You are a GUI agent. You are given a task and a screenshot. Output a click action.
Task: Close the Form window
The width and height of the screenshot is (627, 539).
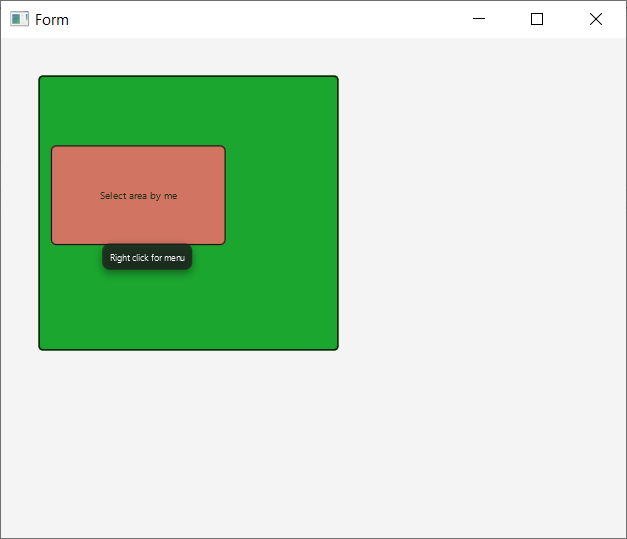(x=596, y=19)
